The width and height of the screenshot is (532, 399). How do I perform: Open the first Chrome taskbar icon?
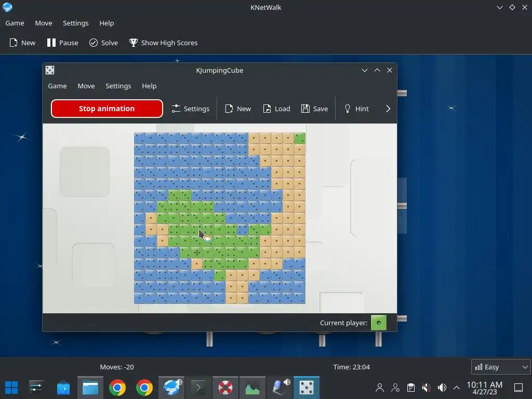pyautogui.click(x=117, y=388)
